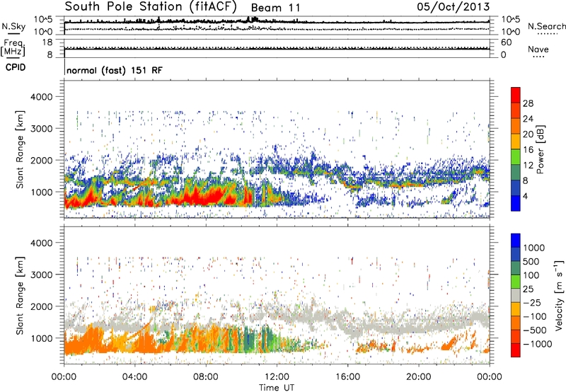Click the 'Nave' legend label

(538, 49)
